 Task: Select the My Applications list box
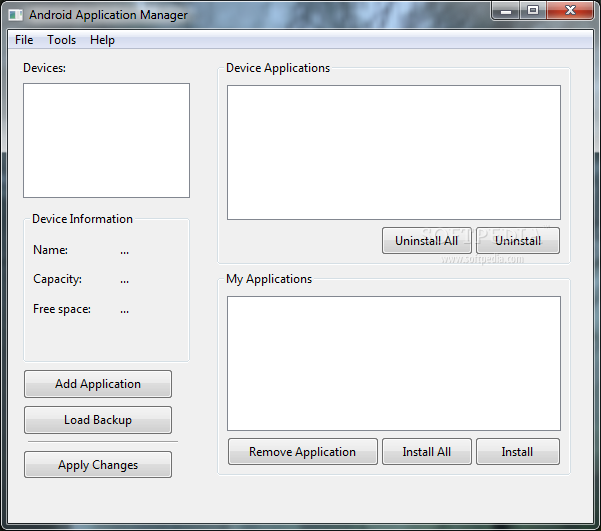pyautogui.click(x=394, y=363)
